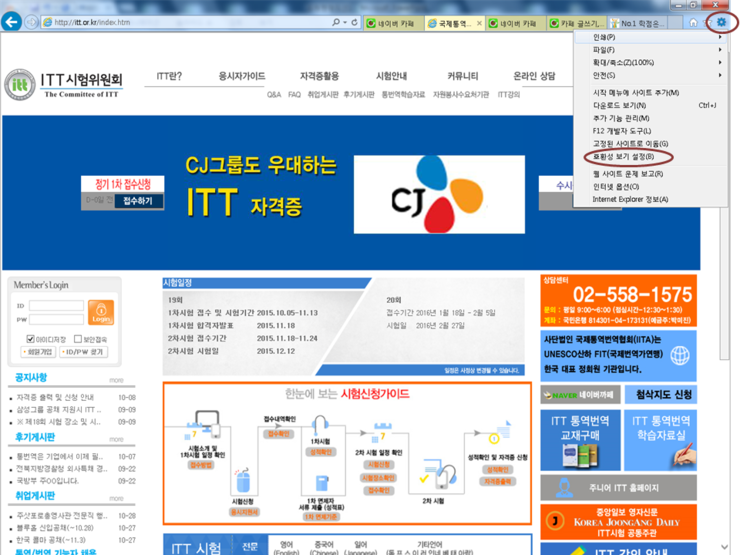740x555 pixels.
Task: Open the Naver cafe banner
Action: pyautogui.click(x=582, y=395)
